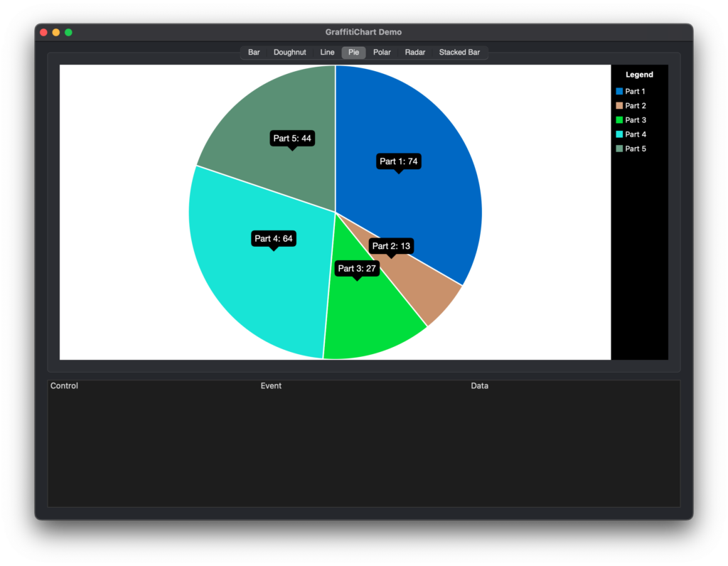The height and width of the screenshot is (566, 728).
Task: Open the Doughnut chart tab
Action: click(x=290, y=52)
